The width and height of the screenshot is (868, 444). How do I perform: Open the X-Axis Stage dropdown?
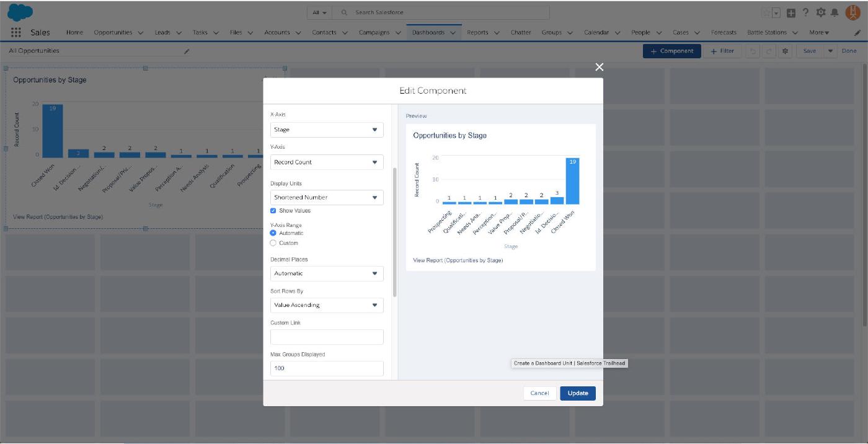[327, 130]
